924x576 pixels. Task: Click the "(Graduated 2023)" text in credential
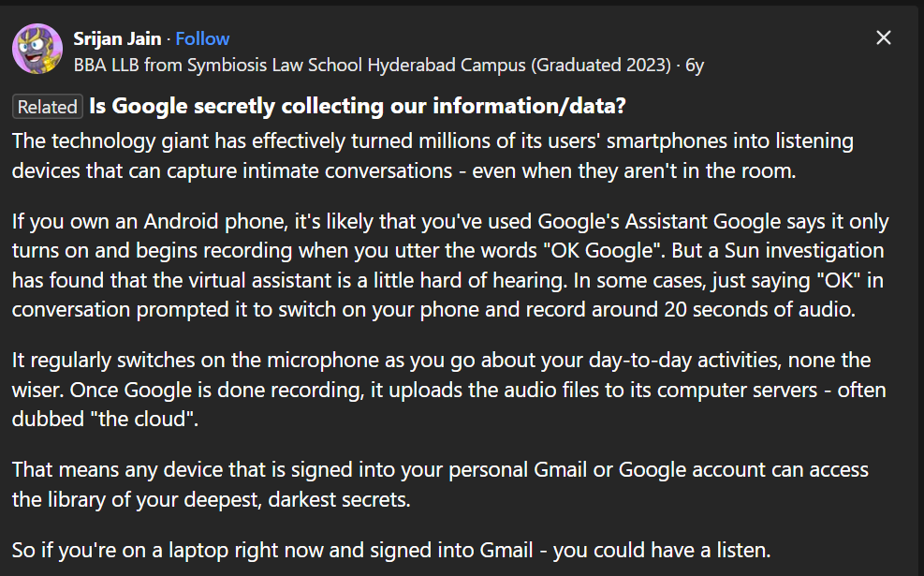[x=600, y=65]
